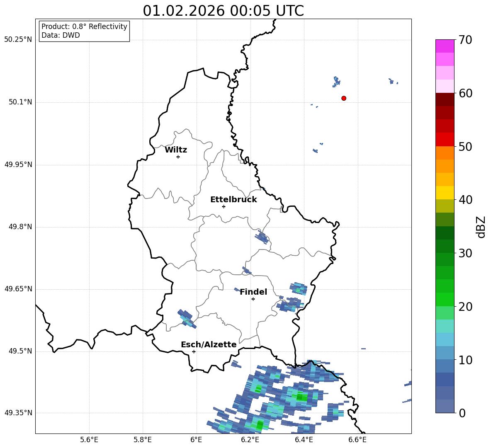The height and width of the screenshot is (448, 491).
Task: Click the 10 tick label on colorbar
Action: click(x=465, y=360)
